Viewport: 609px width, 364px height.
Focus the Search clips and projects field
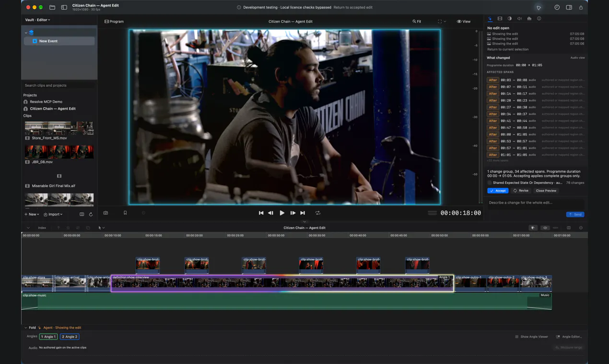[59, 85]
